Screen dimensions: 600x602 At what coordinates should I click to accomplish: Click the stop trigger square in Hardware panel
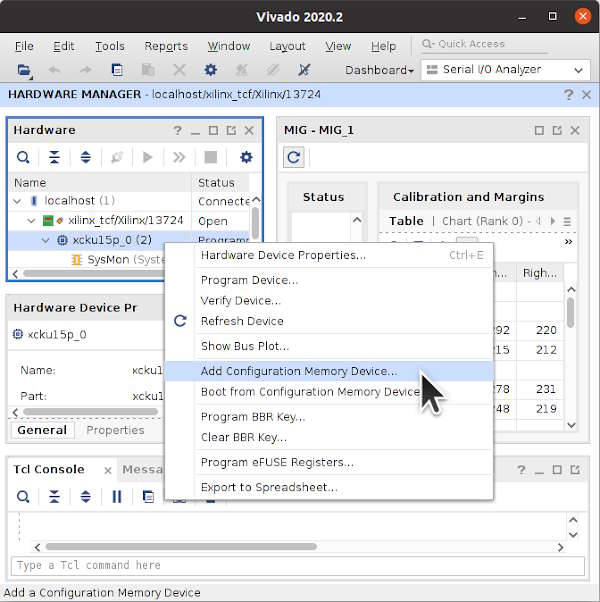point(210,157)
